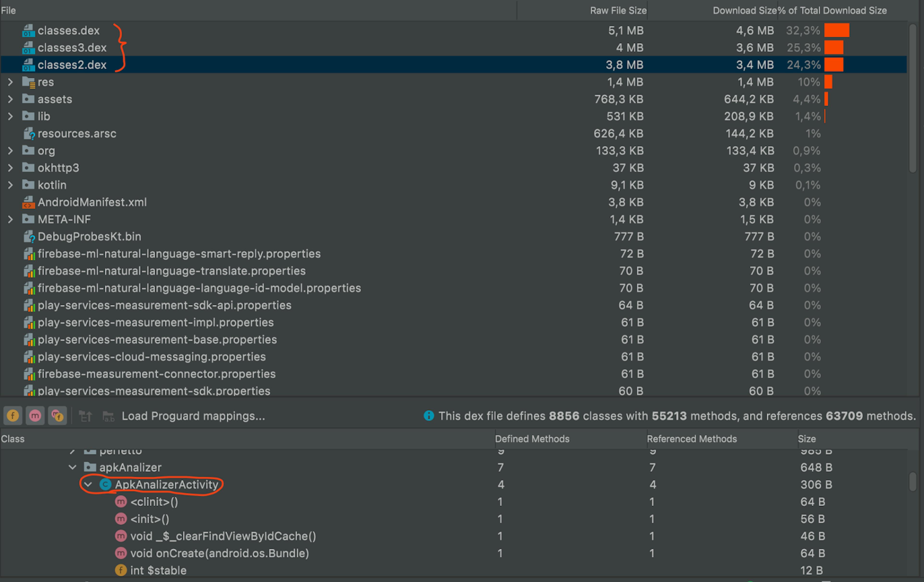Expand the META-INF folder
Viewport: 924px width, 582px height.
click(10, 220)
